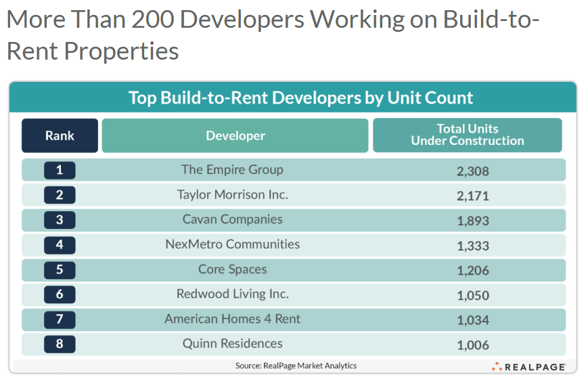
Task: Click rank badge number 2
Action: pos(60,195)
